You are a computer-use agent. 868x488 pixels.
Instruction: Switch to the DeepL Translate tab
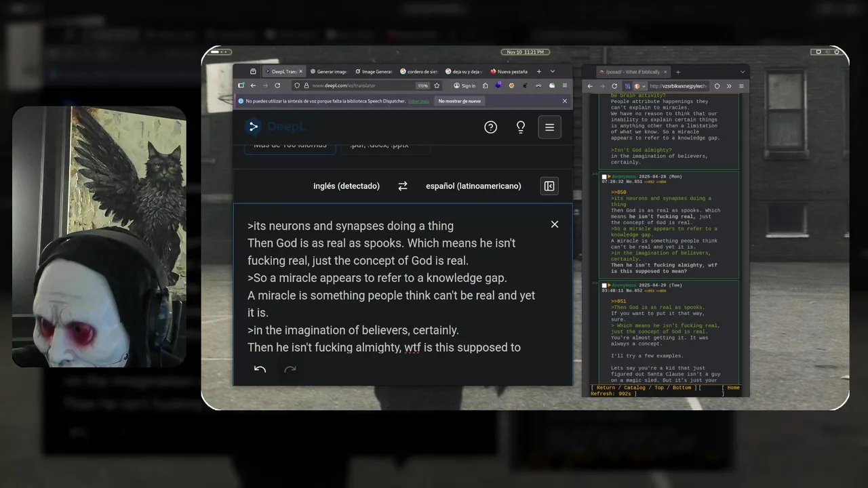(284, 71)
